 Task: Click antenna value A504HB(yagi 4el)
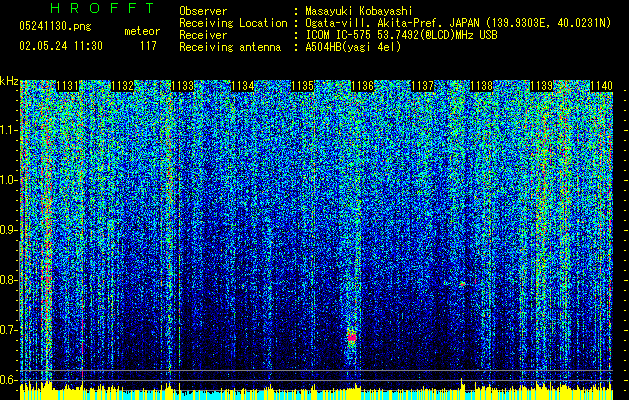353,47
